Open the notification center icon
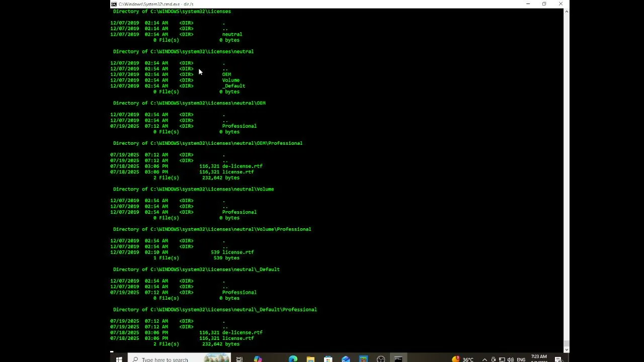 tap(558, 359)
